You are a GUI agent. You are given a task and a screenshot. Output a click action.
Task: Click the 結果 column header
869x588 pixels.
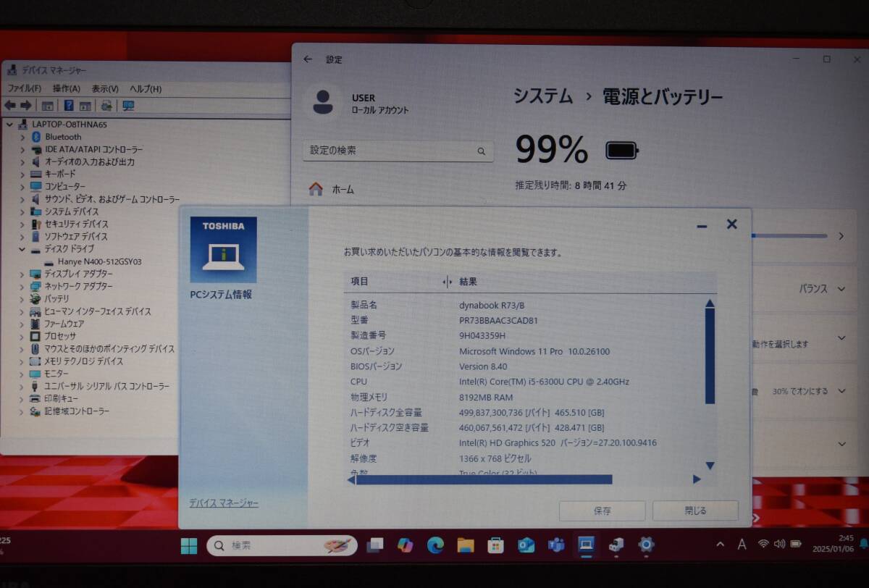[x=468, y=282]
